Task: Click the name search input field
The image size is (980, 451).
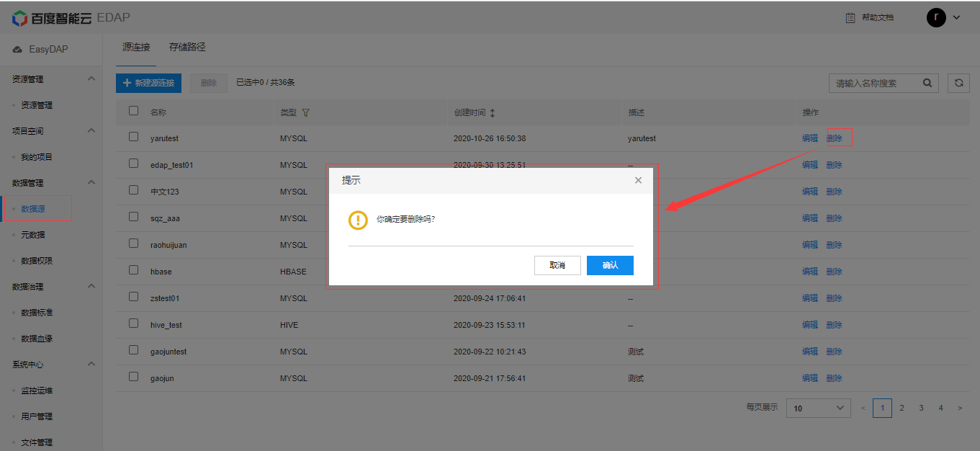Action: (x=875, y=83)
